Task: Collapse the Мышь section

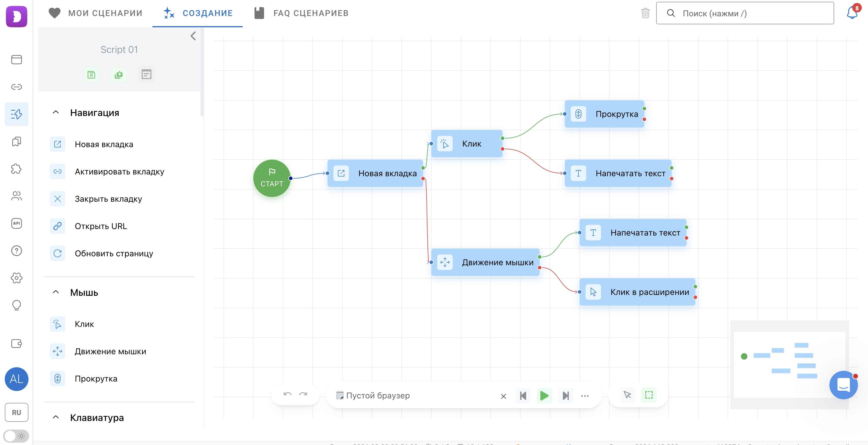Action: [x=56, y=292]
